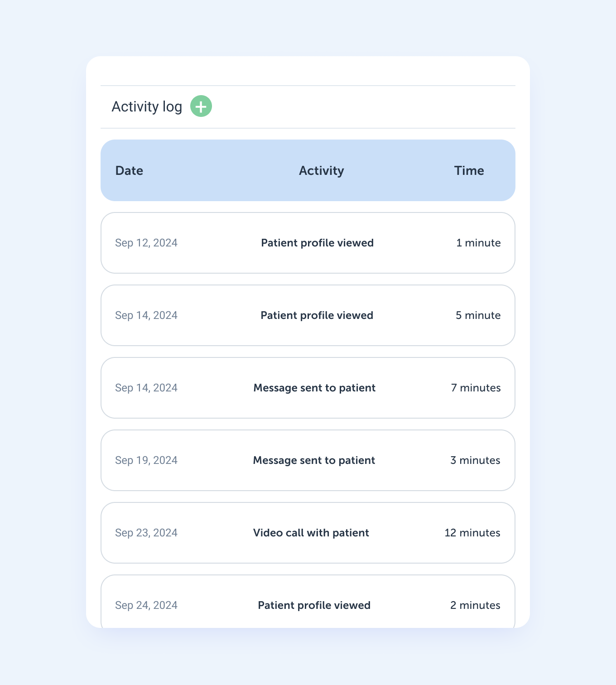Viewport: 616px width, 685px height.
Task: Click the 1 minute duration value
Action: tap(478, 243)
